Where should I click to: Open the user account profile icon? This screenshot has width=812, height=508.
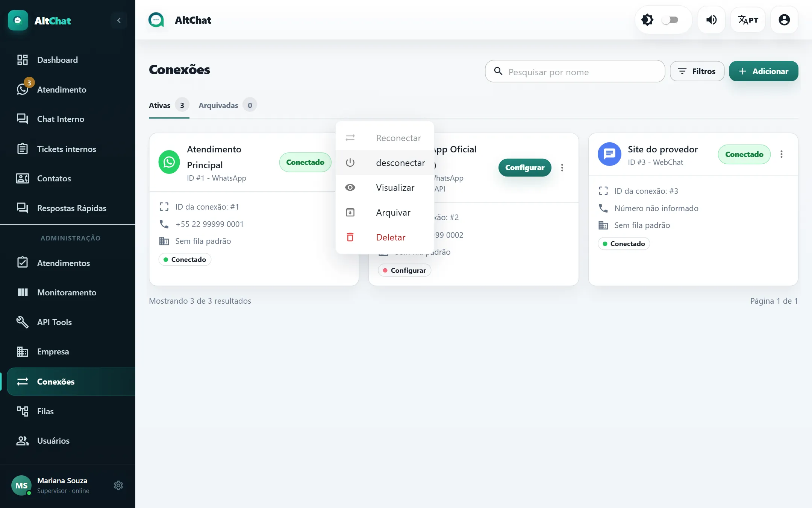coord(784,20)
